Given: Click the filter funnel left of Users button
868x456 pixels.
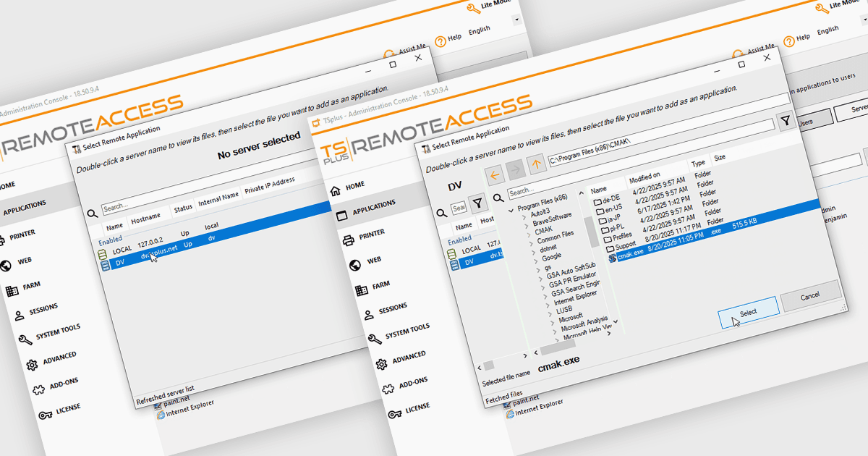Looking at the screenshot, I should coord(785,121).
